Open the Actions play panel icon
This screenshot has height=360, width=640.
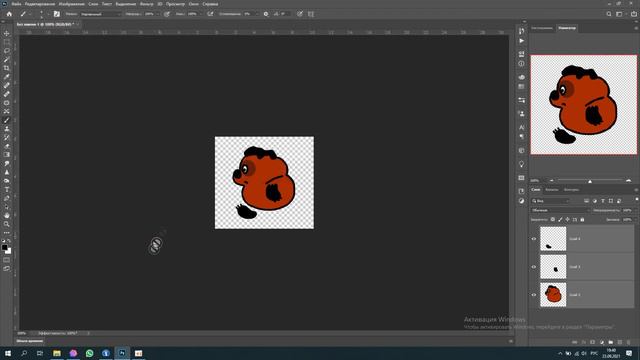521,41
